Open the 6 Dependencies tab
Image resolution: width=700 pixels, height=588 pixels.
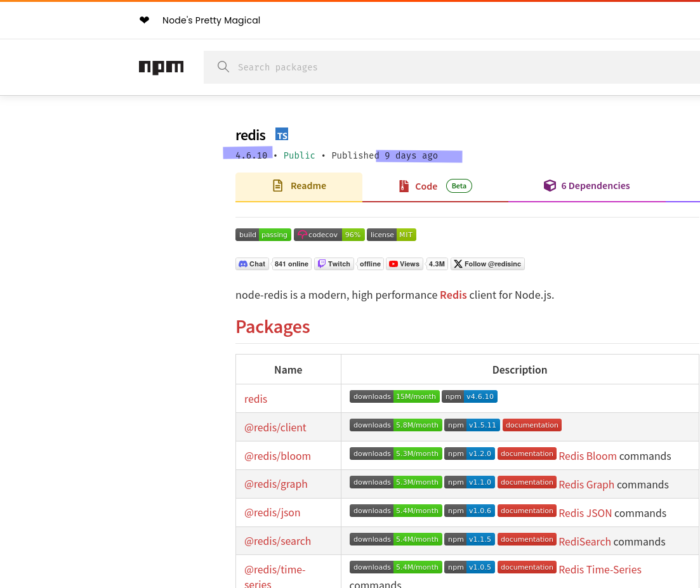coord(586,186)
